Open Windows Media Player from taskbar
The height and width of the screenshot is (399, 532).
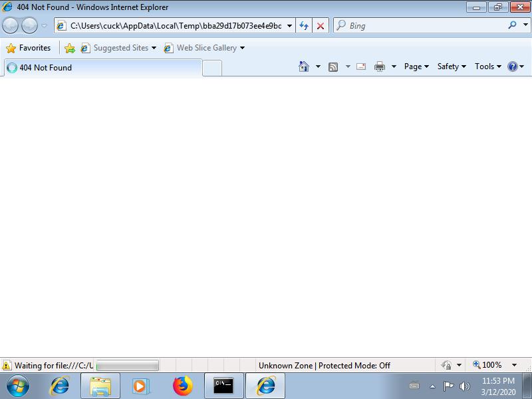click(x=140, y=386)
